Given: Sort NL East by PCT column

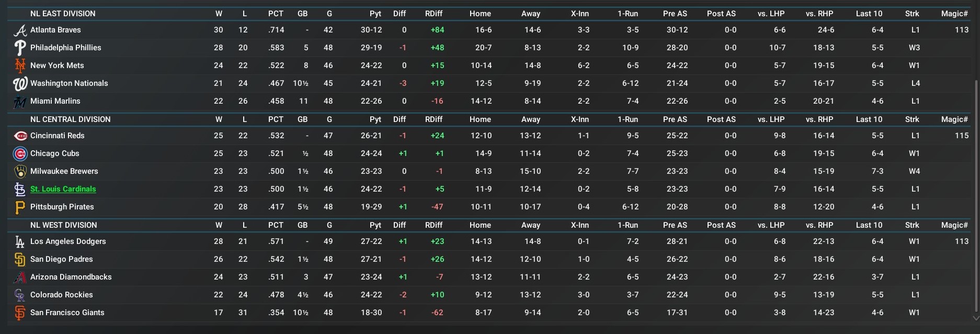Looking at the screenshot, I should (x=276, y=14).
